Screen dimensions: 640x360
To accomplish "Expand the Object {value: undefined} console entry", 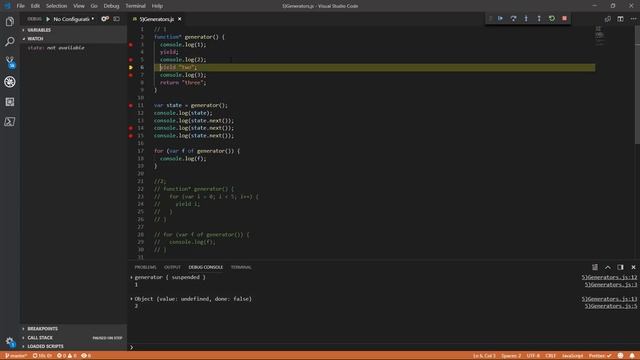I will 131,299.
